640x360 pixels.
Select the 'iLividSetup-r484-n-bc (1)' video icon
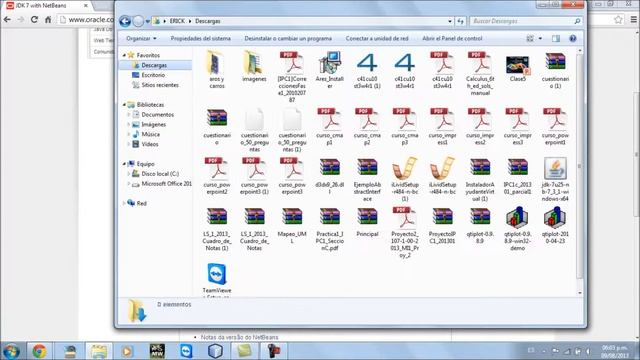click(x=404, y=168)
